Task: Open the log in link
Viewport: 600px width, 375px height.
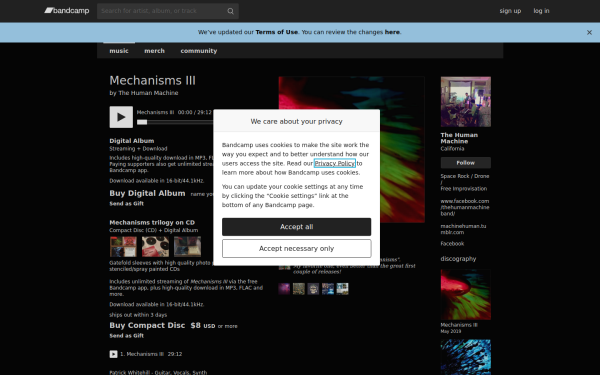Action: (x=541, y=11)
